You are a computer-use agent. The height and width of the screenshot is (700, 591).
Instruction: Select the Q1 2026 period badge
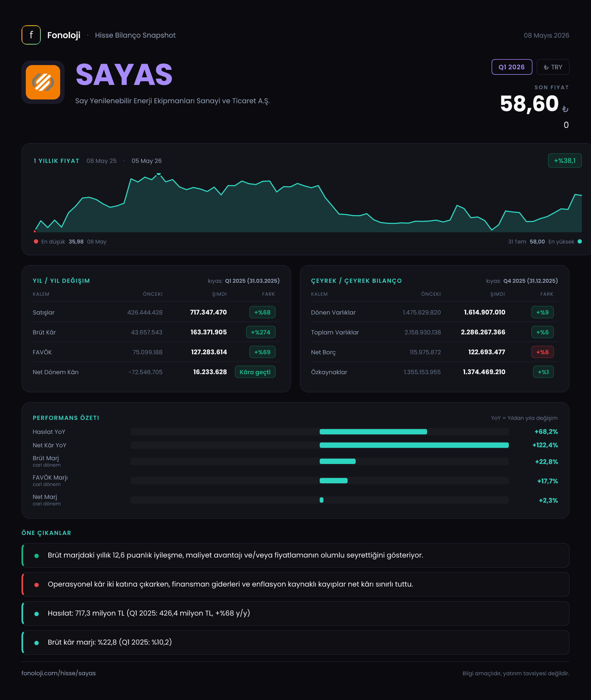click(511, 67)
